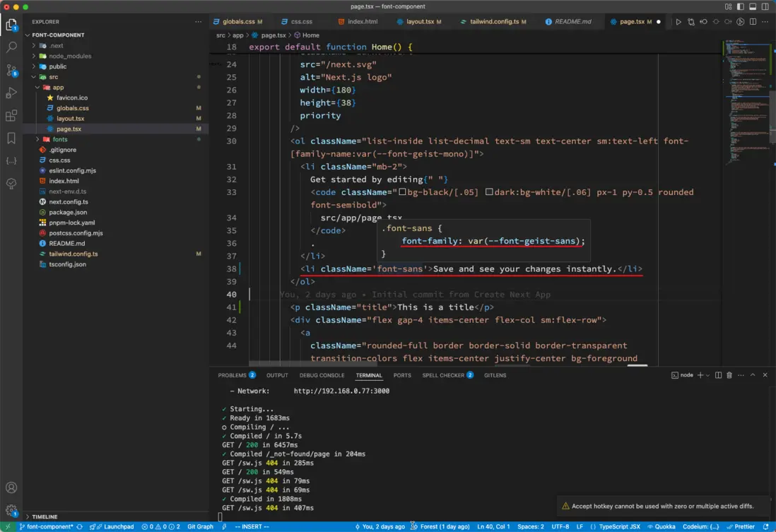Switch to the layout.tsx editor tab
Image resolution: width=776 pixels, height=532 pixels.
(420, 22)
